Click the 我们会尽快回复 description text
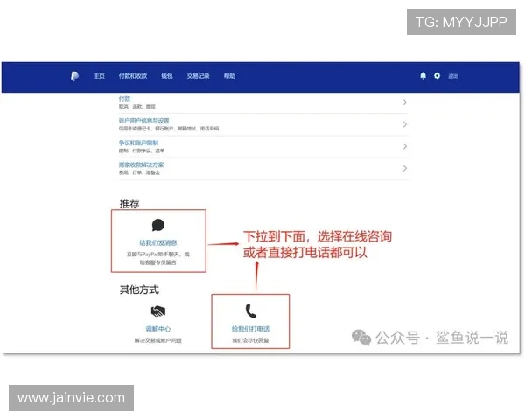Screen dimensions: 525x420 tap(250, 340)
